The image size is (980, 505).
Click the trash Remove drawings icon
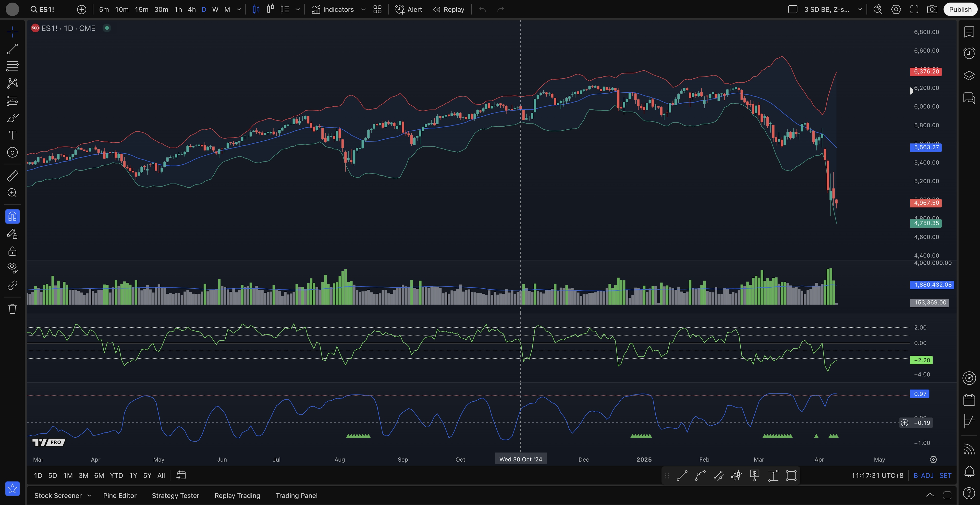[x=12, y=309]
